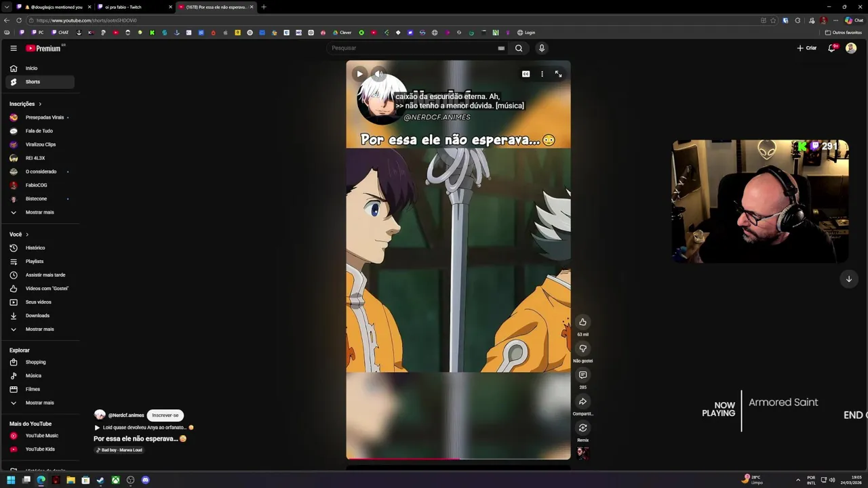Open the O considerado channel

pos(39,171)
